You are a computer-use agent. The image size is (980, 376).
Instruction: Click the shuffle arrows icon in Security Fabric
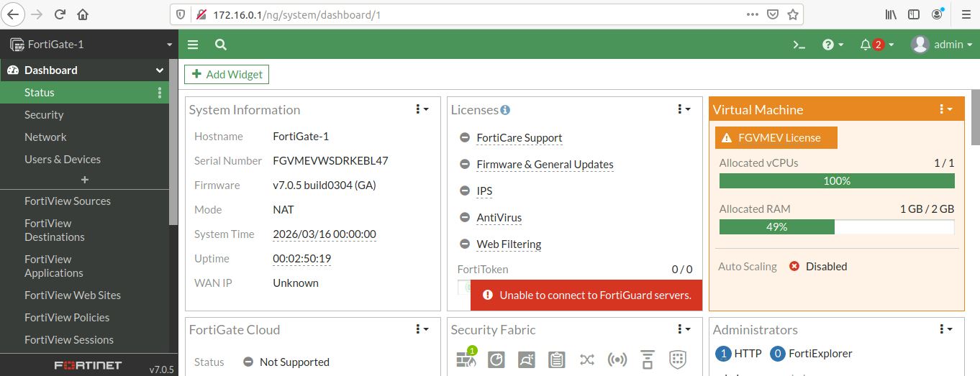587,359
